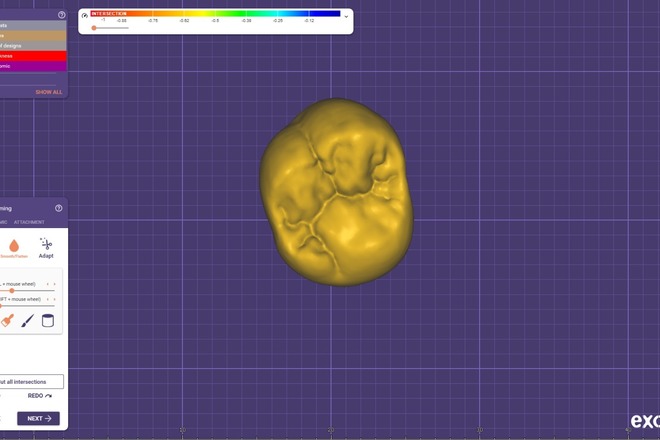Click the first slider's right stepper arrow
The height and width of the screenshot is (440, 660).
(x=55, y=284)
